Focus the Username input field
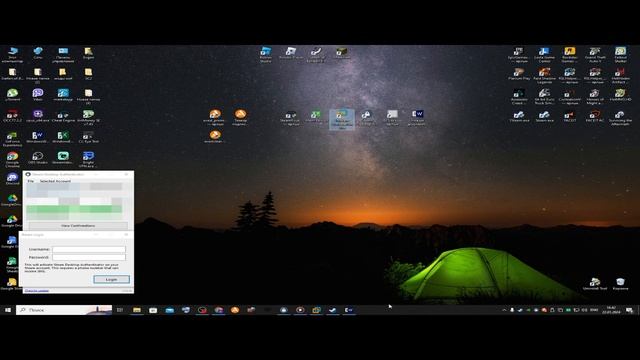 tap(89, 249)
